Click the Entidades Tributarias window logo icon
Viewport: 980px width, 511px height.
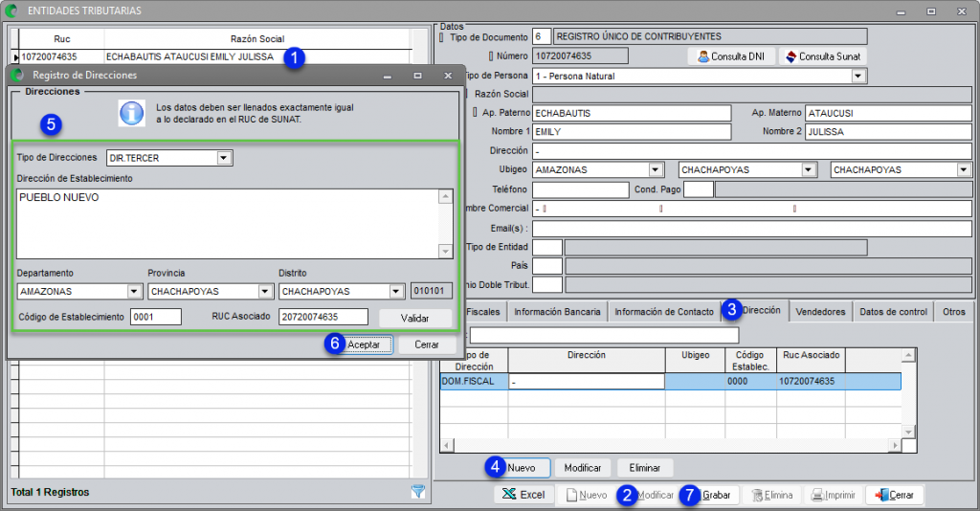pos(11,10)
